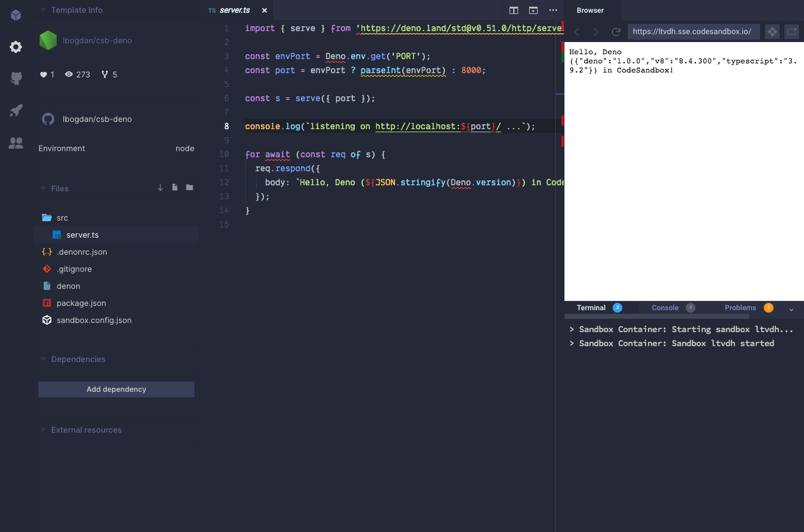Select the browser preview address bar
The height and width of the screenshot is (532, 804).
pyautogui.click(x=693, y=31)
